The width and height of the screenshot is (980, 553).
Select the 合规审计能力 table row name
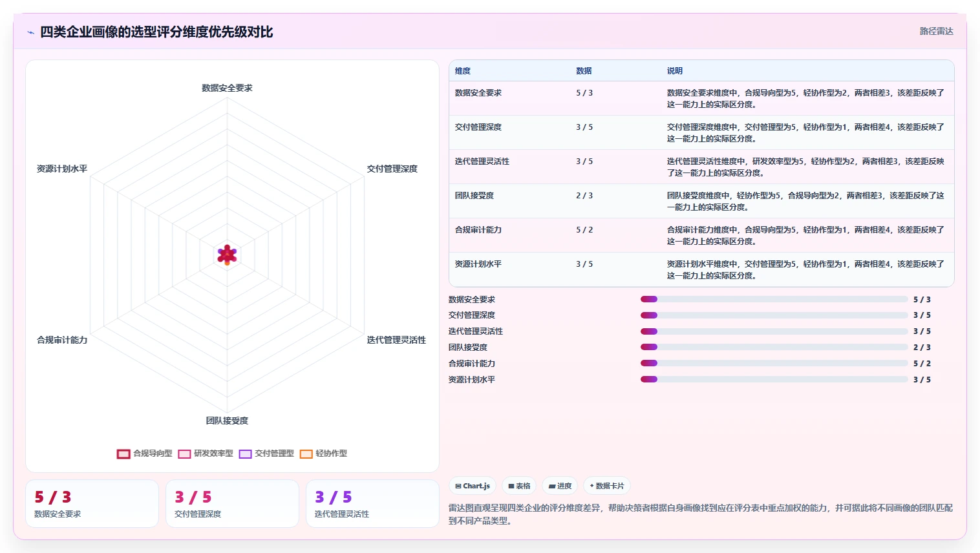click(478, 230)
